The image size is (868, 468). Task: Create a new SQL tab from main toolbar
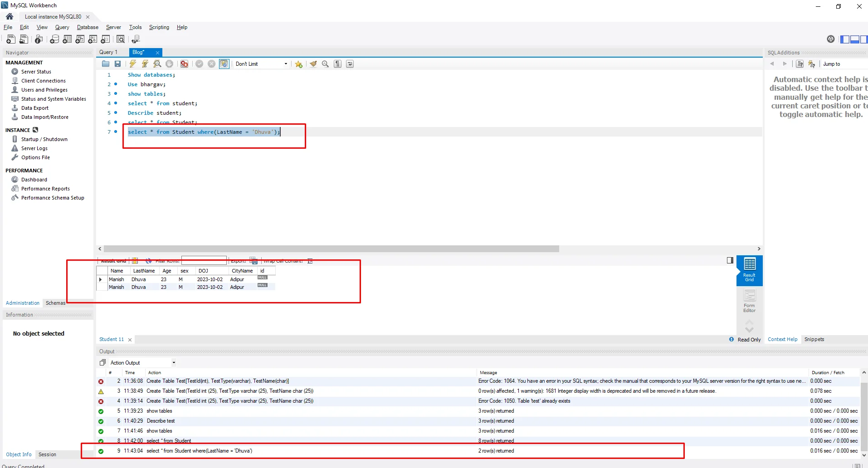11,39
